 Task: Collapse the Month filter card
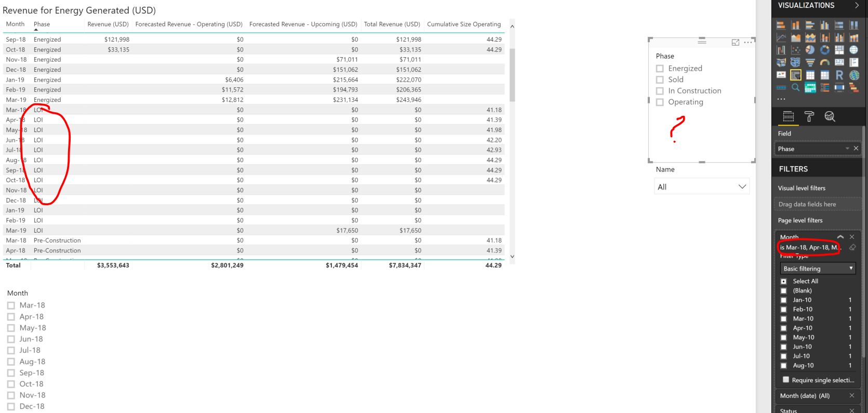pyautogui.click(x=840, y=237)
